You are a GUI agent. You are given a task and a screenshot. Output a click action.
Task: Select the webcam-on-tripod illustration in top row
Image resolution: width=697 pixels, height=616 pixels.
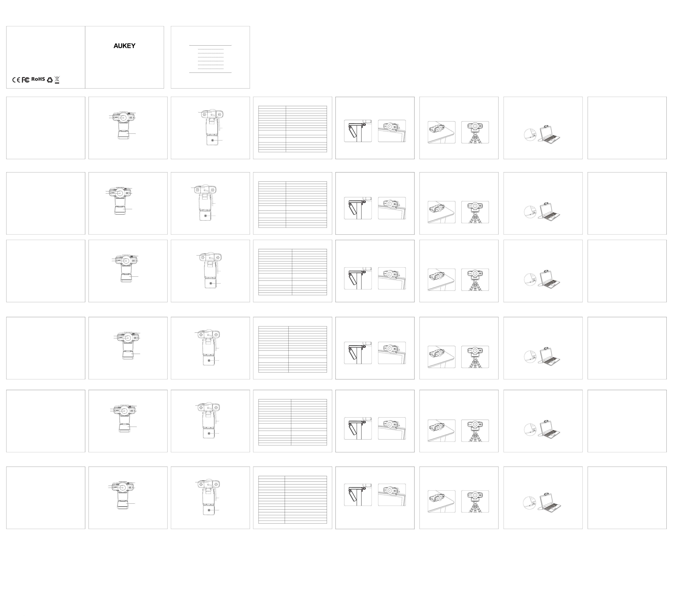(x=475, y=132)
